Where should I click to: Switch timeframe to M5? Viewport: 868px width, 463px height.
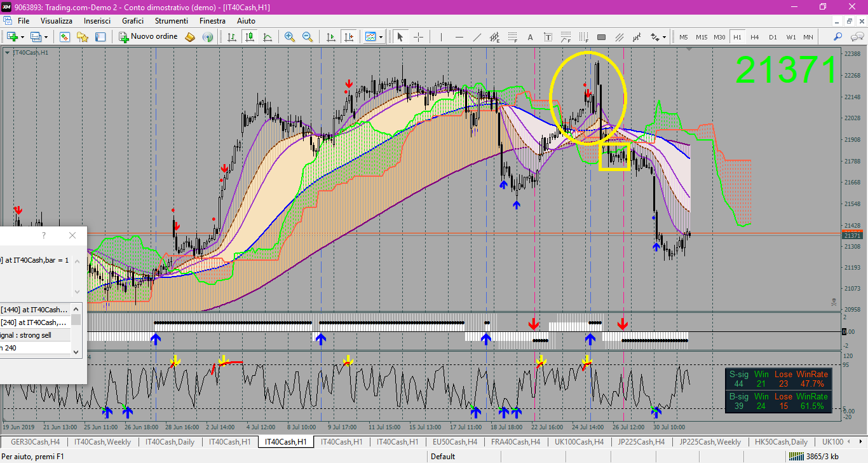(x=684, y=37)
